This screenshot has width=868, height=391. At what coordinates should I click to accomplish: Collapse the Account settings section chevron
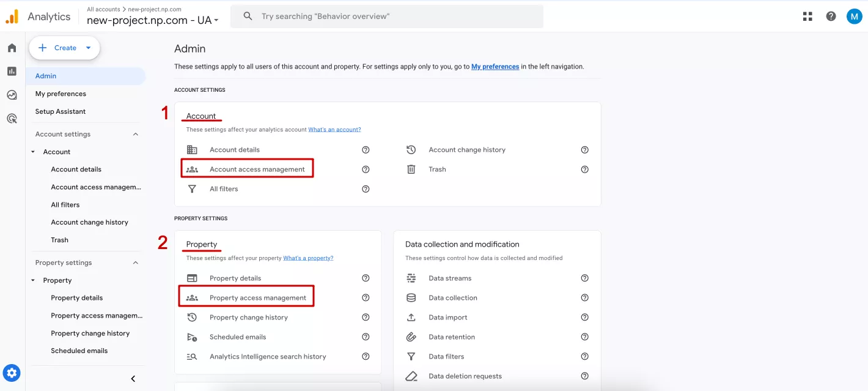tap(136, 134)
